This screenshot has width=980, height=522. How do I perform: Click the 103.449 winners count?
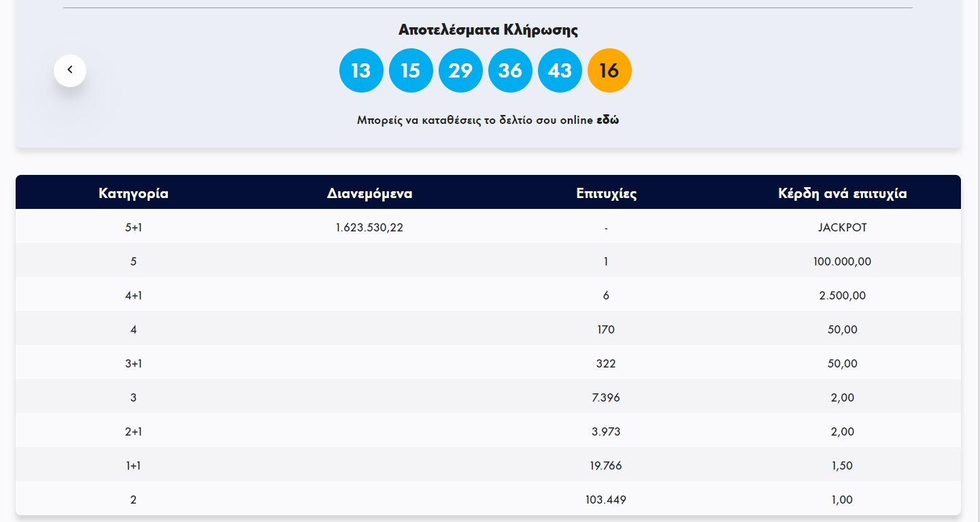[606, 500]
